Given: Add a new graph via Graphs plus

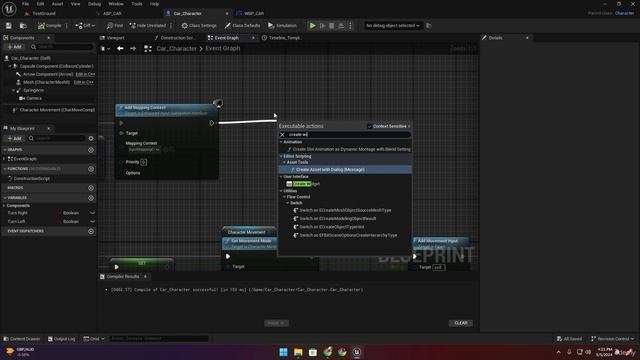Looking at the screenshot, I should coord(91,150).
